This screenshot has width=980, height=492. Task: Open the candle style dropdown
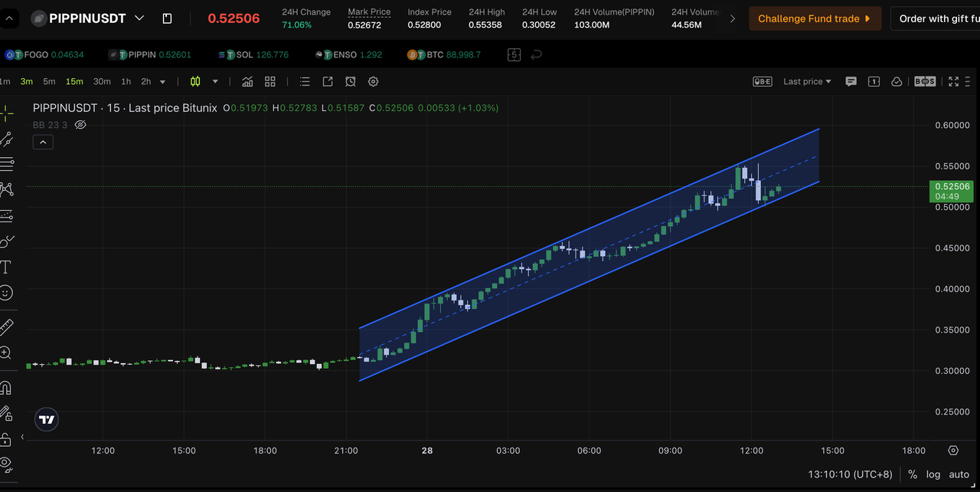click(x=215, y=81)
